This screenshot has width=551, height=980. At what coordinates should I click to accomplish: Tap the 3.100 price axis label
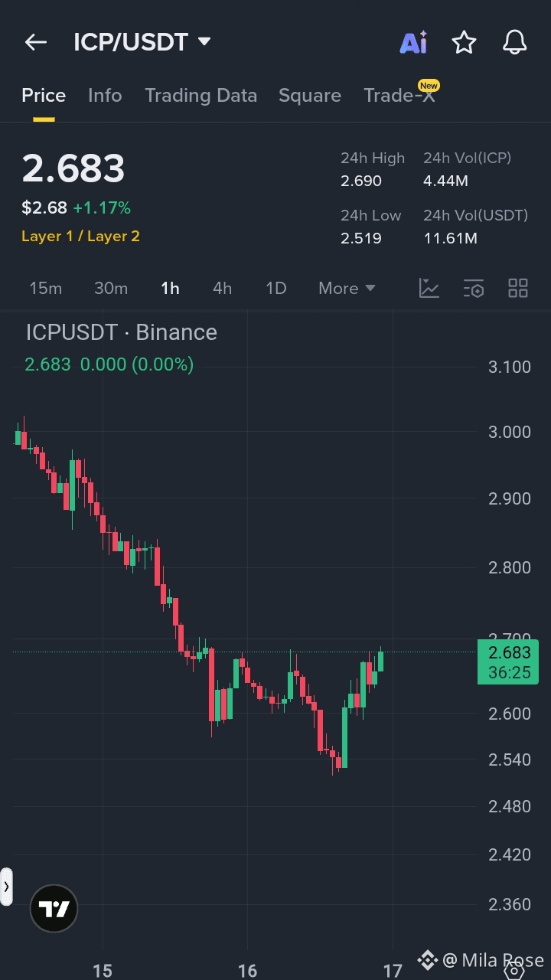(x=510, y=367)
